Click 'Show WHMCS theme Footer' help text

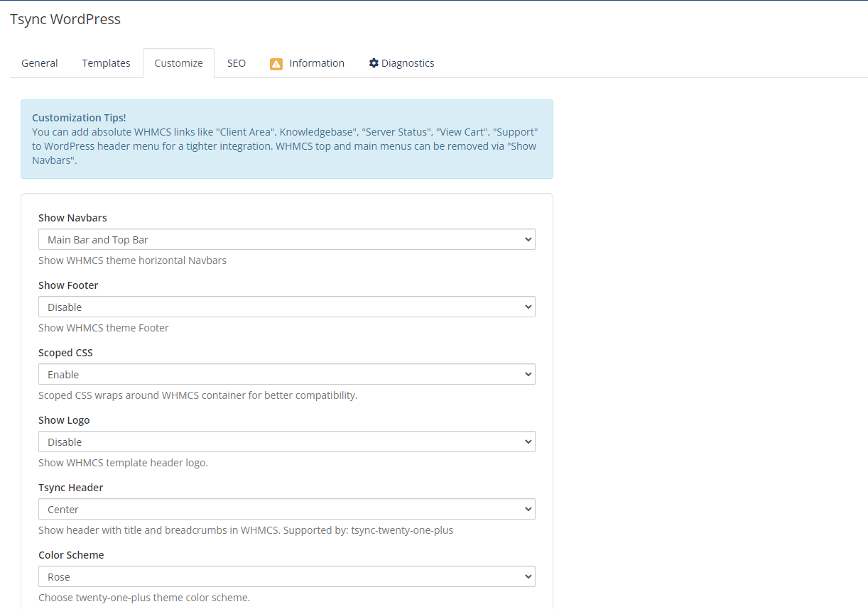[104, 328]
